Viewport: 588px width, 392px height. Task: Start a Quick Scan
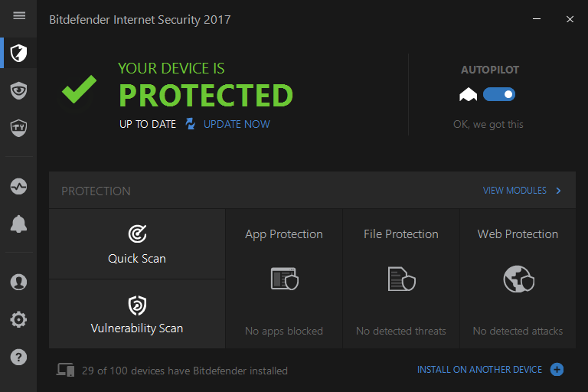coord(137,244)
